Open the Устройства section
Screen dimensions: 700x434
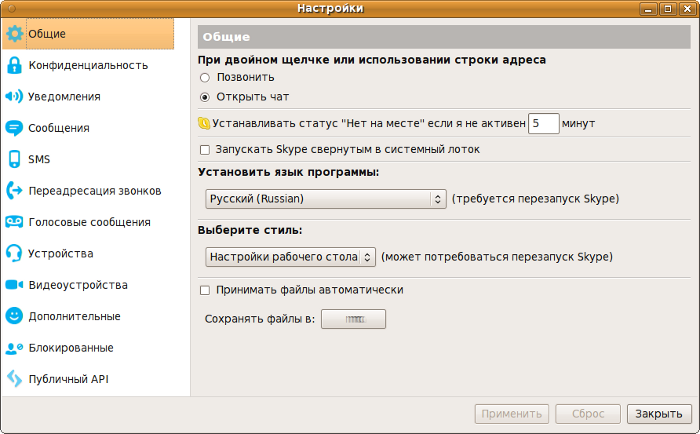point(88,253)
